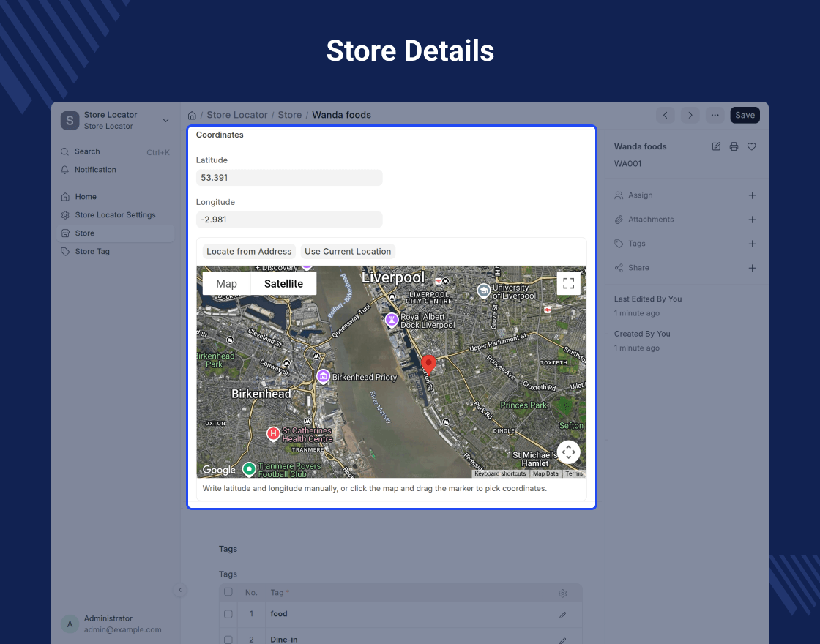Toggle fullscreen map view

click(x=568, y=283)
